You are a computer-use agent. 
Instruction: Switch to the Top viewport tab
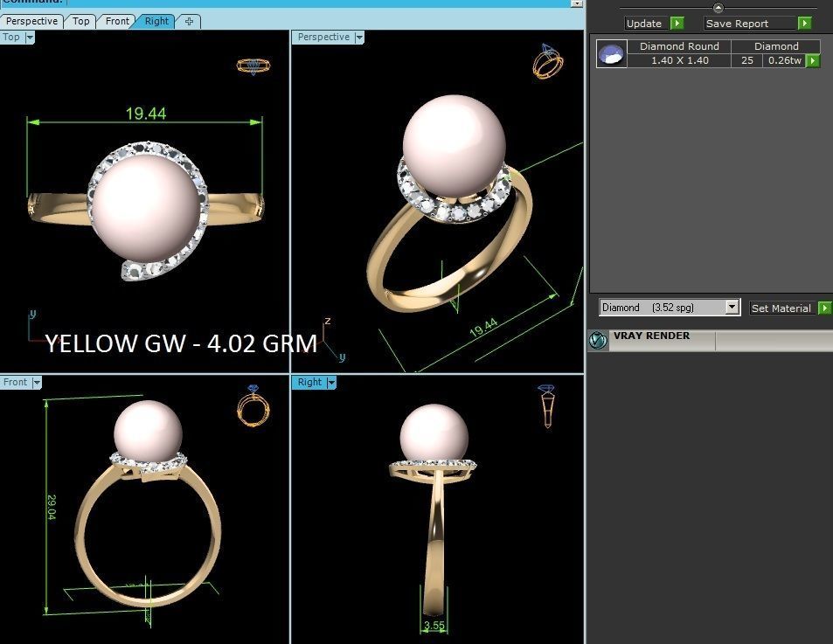click(x=80, y=21)
